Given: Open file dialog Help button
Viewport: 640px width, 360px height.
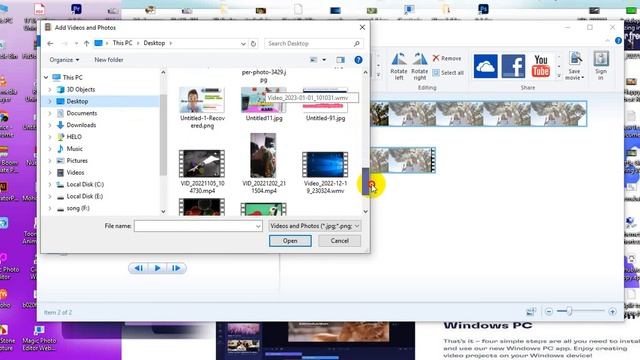Looking at the screenshot, I should pyautogui.click(x=358, y=60).
